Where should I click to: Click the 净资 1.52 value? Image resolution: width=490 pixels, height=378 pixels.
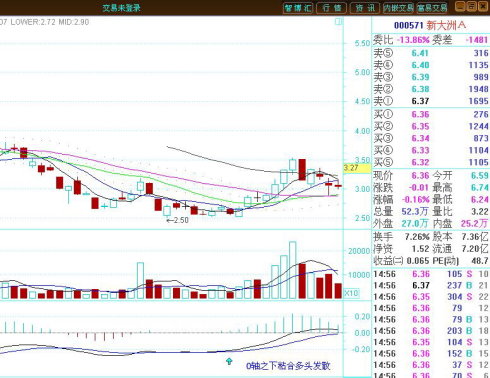(420, 249)
